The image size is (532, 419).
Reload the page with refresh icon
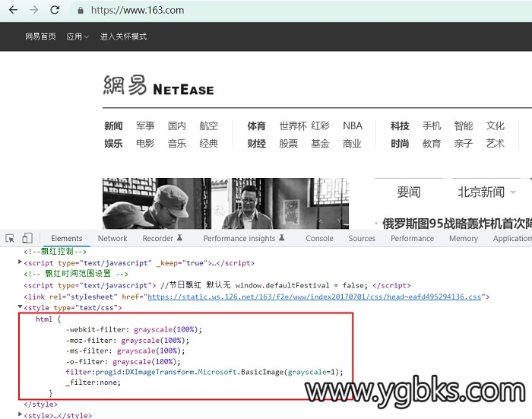coord(55,10)
